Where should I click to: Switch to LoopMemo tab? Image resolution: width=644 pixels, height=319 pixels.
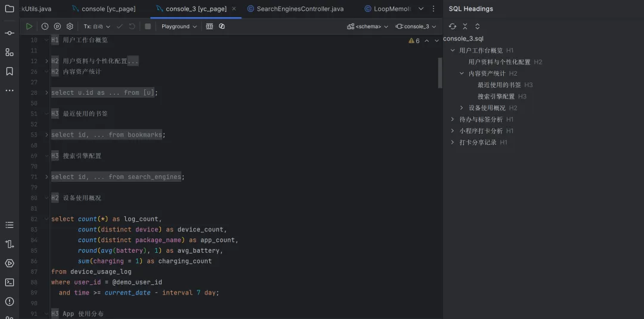coord(388,8)
